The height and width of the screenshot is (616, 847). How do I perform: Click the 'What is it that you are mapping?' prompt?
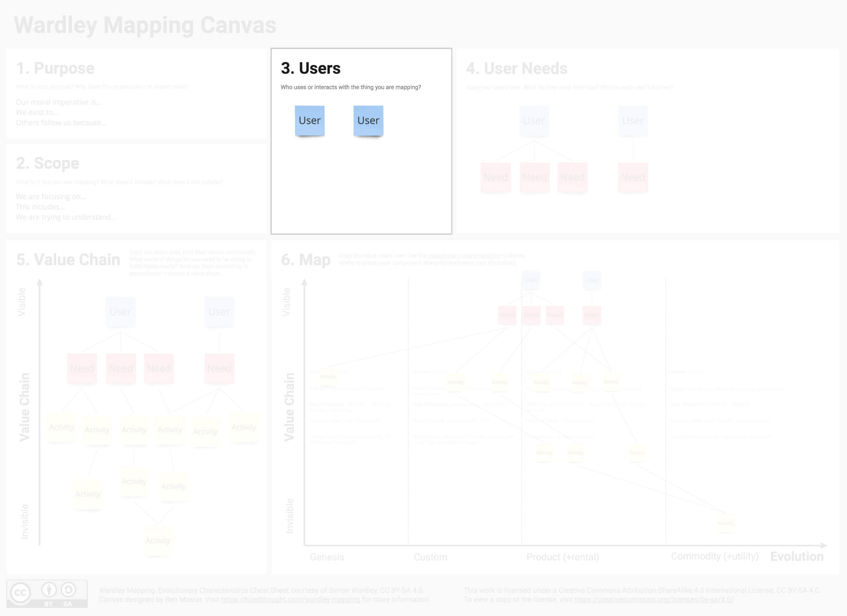pyautogui.click(x=119, y=182)
